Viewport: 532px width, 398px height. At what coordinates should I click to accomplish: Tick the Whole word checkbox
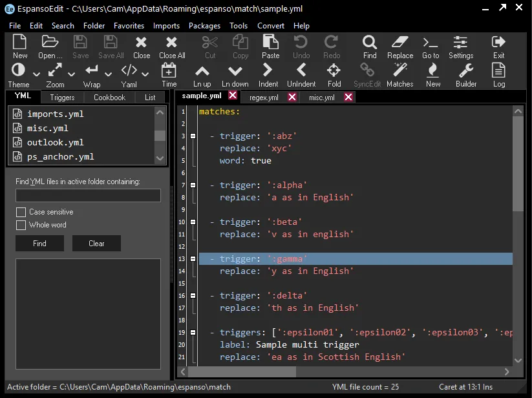[21, 225]
